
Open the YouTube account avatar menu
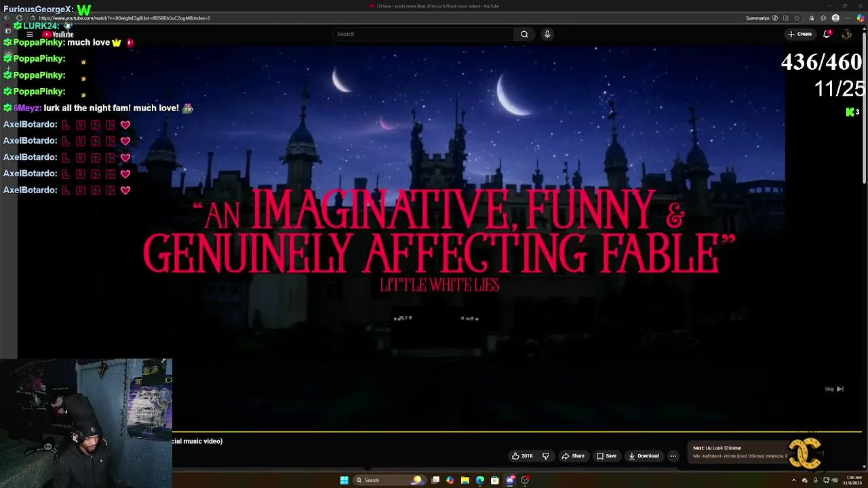click(846, 34)
